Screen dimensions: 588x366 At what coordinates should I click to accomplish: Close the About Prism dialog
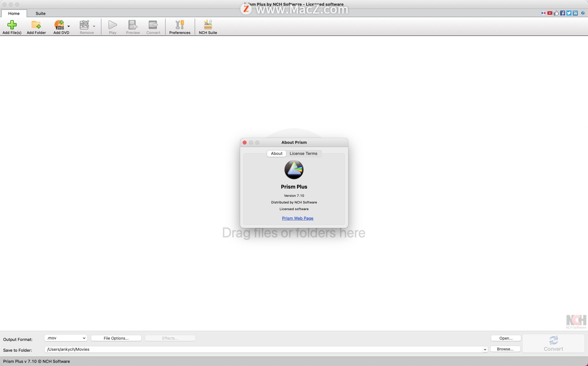click(245, 143)
